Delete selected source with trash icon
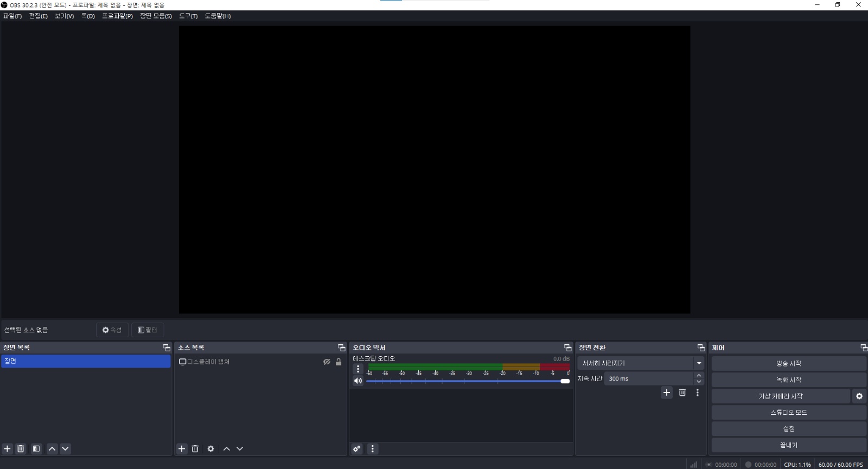The image size is (868, 469). [x=195, y=449]
